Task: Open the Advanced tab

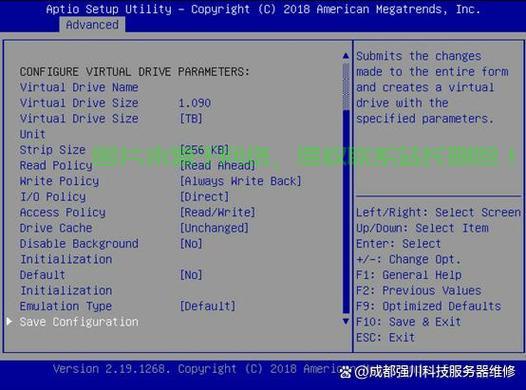Action: 92,25
